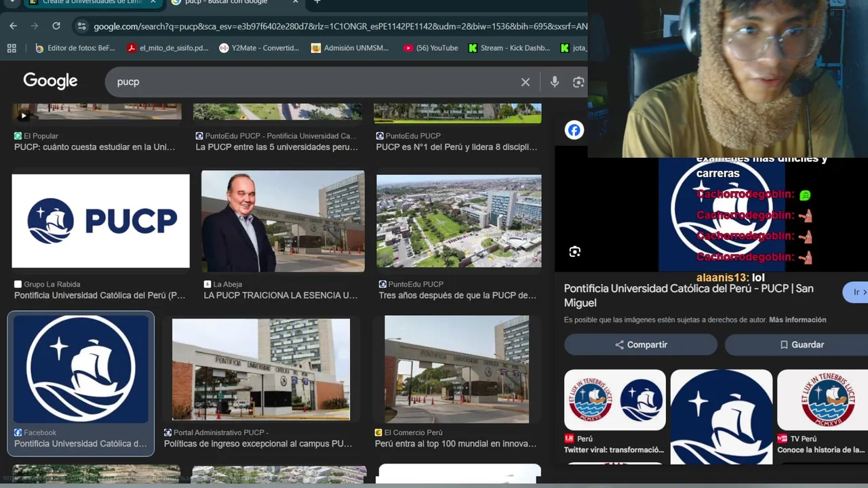Click 'LA PUCP TRAICIONA LA ESENCIA' title

[x=281, y=296]
